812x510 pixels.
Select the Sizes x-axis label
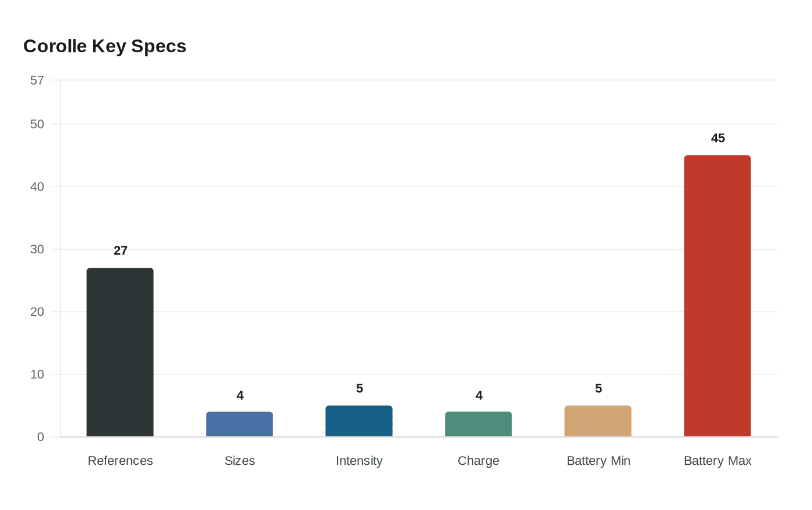pyautogui.click(x=240, y=461)
